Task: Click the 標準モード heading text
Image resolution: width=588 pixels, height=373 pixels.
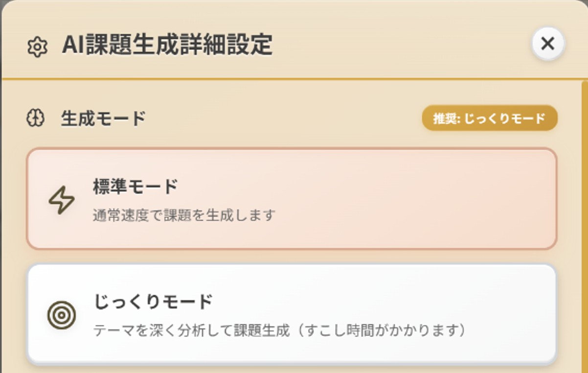Action: pos(135,186)
